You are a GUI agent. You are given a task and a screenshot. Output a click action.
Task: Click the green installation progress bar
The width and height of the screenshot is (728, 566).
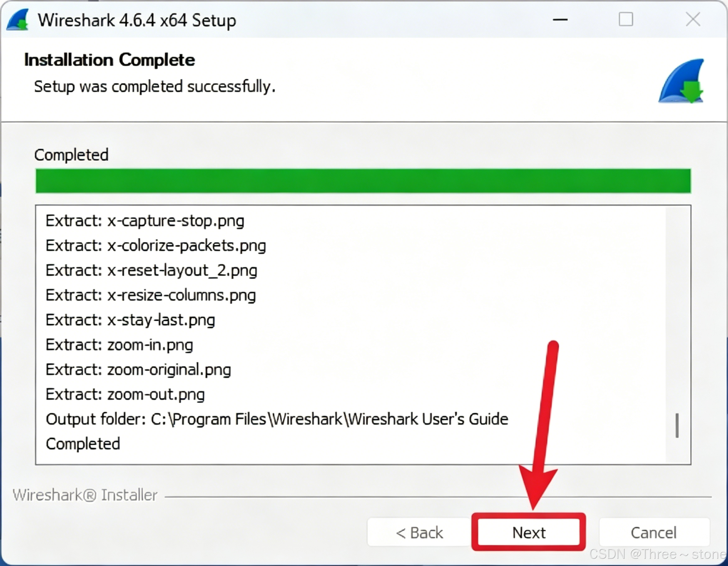click(363, 181)
